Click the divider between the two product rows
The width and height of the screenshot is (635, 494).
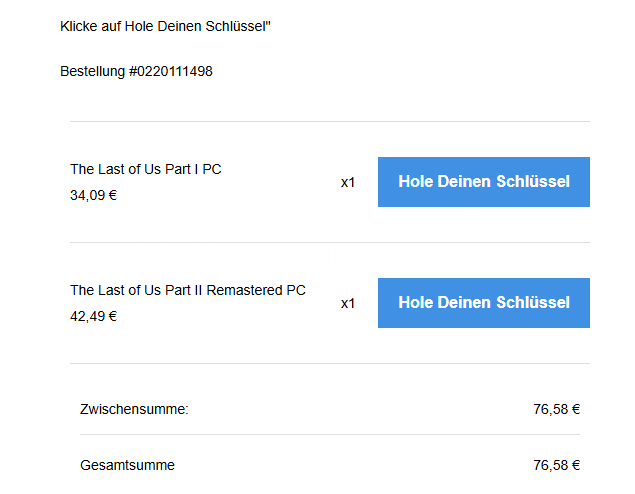pos(330,242)
